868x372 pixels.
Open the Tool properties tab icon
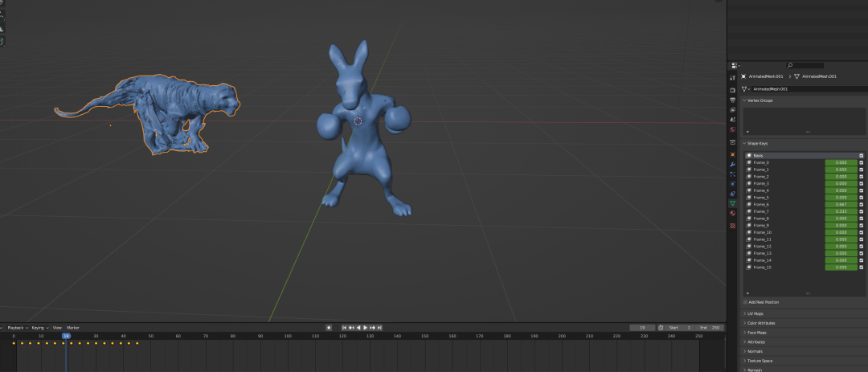(733, 78)
